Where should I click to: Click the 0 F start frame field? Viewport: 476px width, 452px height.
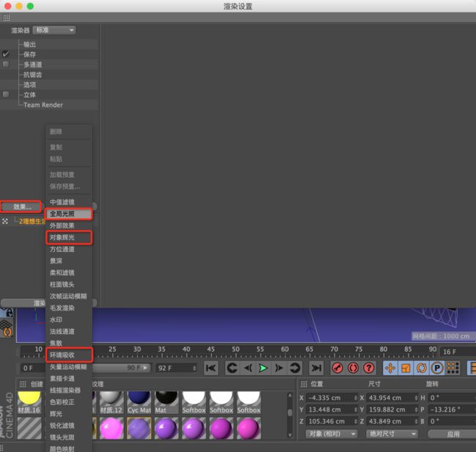click(32, 368)
